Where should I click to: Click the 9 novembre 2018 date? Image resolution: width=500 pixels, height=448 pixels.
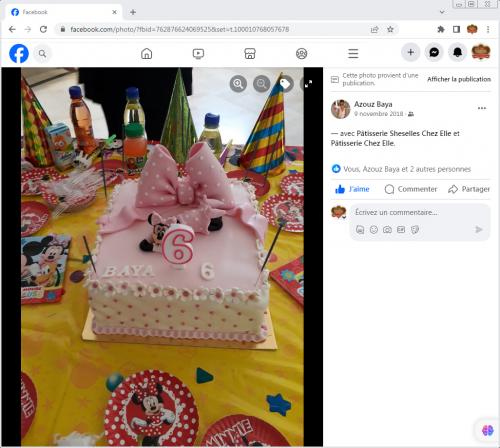point(379,114)
